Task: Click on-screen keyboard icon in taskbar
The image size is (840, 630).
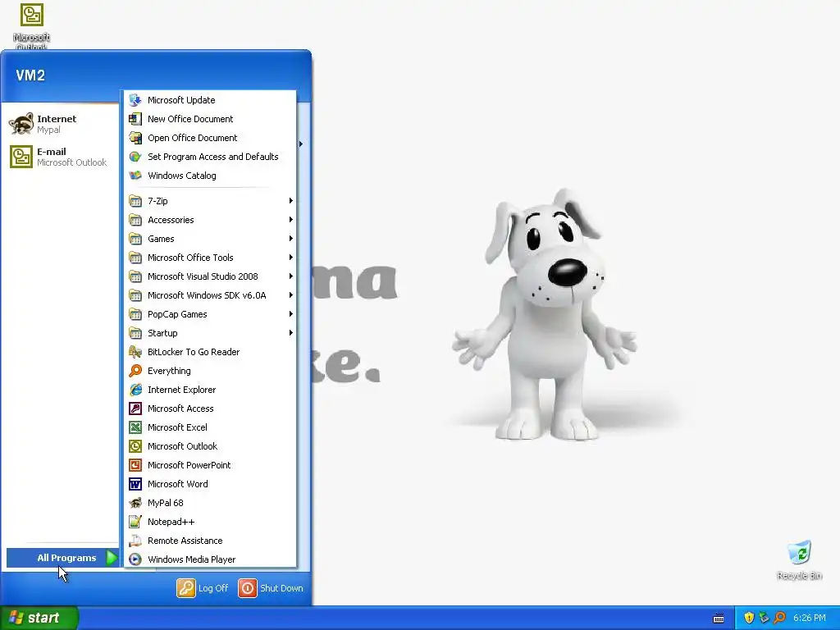Action: (719, 619)
